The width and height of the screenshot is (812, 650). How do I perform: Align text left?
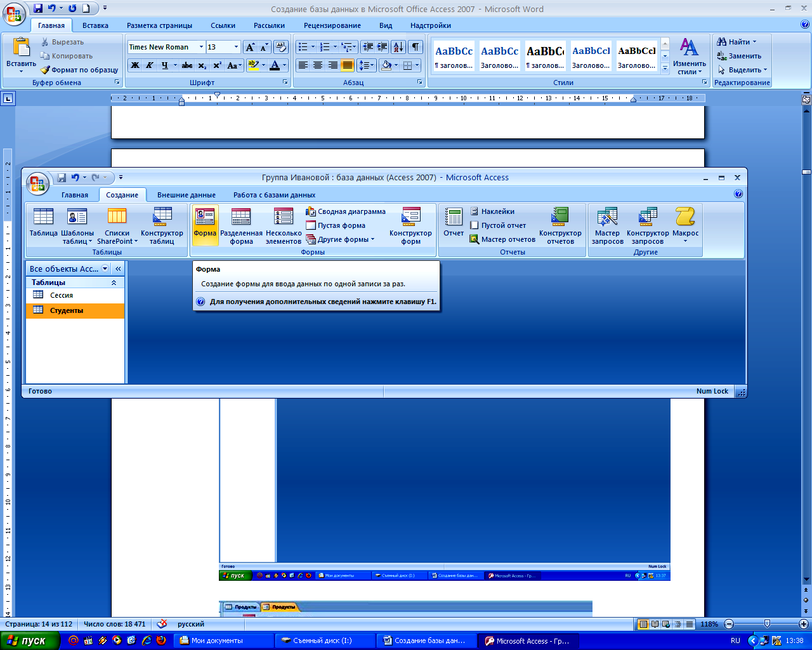click(303, 65)
